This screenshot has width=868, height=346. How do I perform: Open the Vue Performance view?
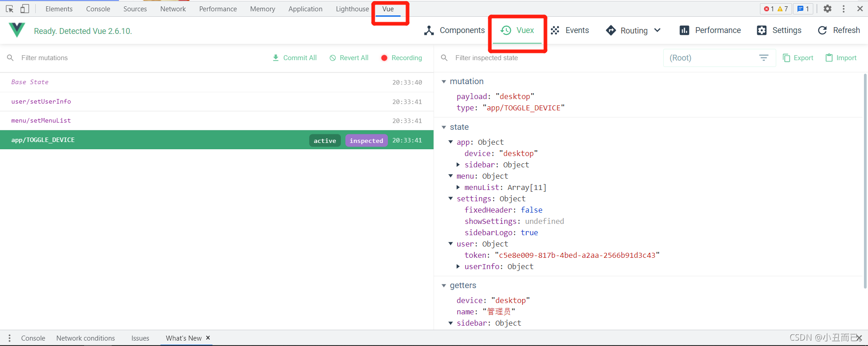pos(710,30)
